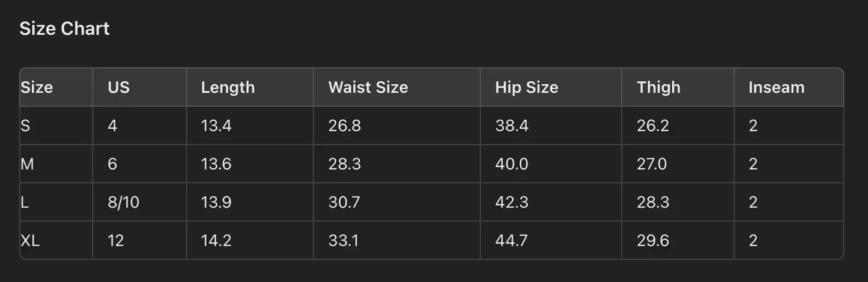Select the US column header
Image resolution: width=868 pixels, height=282 pixels.
tap(118, 88)
